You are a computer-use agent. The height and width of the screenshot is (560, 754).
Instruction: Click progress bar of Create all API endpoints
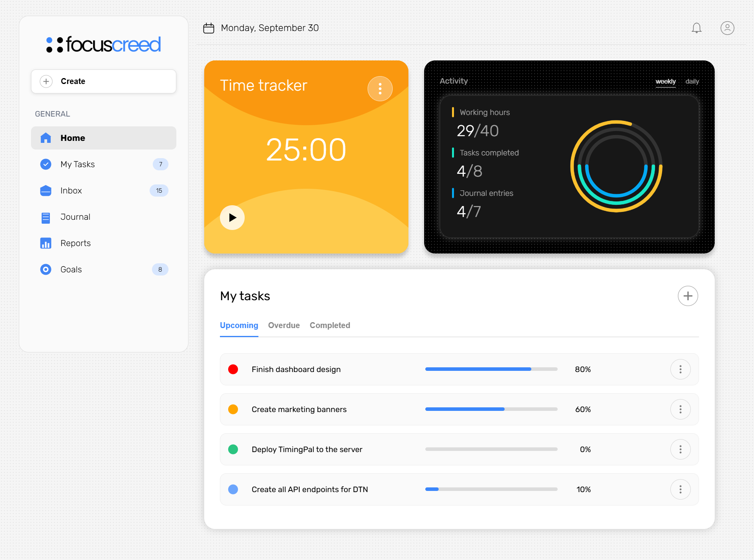point(491,489)
